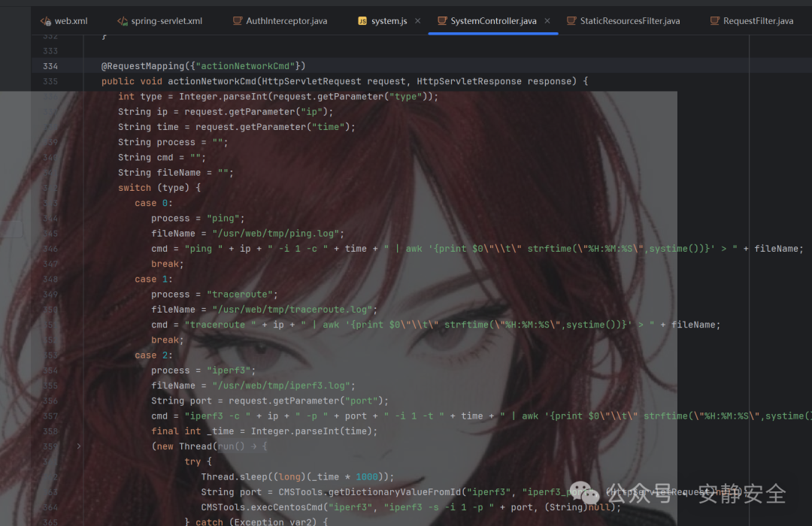The width and height of the screenshot is (812, 526).
Task: Click line number 334 in the gutter
Action: pos(50,66)
